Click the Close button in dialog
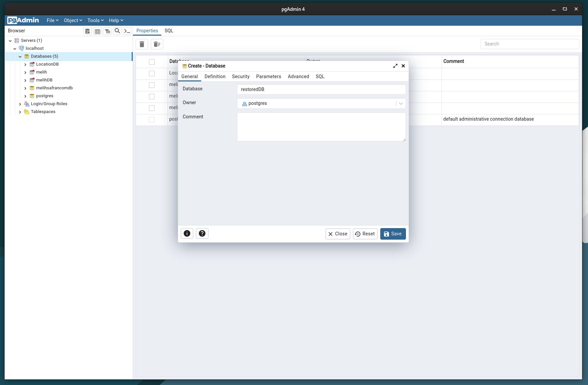Viewport: 588px width, 385px height. pyautogui.click(x=338, y=234)
